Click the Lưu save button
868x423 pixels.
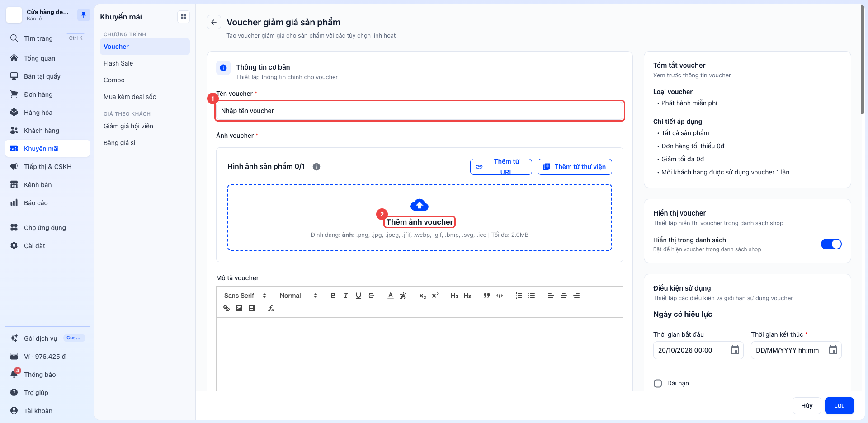(840, 405)
